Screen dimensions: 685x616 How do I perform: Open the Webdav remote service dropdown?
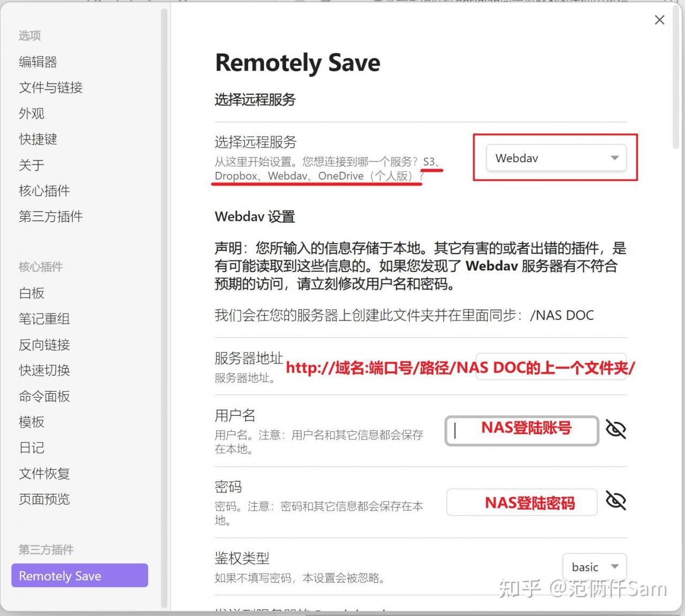556,158
